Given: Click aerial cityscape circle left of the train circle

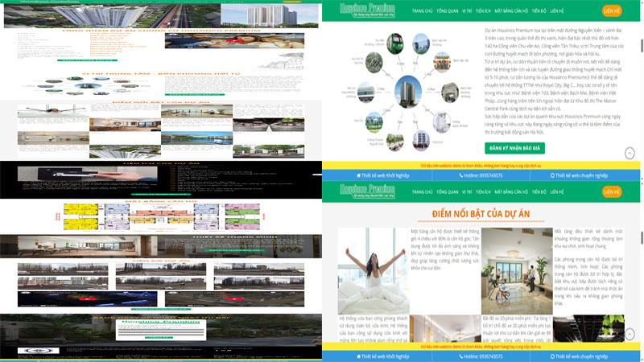Looking at the screenshot, I should pyautogui.click(x=374, y=63).
